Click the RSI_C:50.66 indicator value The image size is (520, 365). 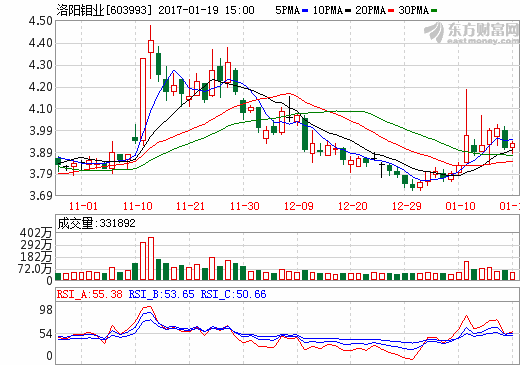coord(233,294)
